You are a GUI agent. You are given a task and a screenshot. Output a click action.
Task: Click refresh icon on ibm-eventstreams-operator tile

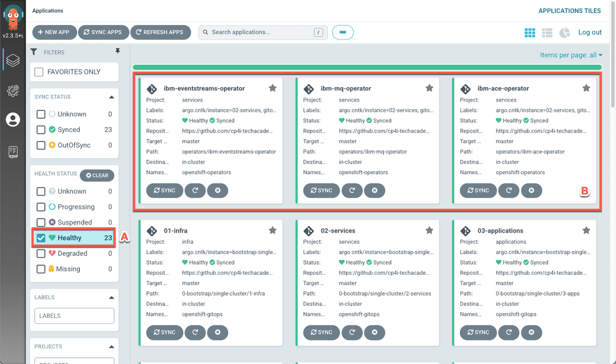195,190
